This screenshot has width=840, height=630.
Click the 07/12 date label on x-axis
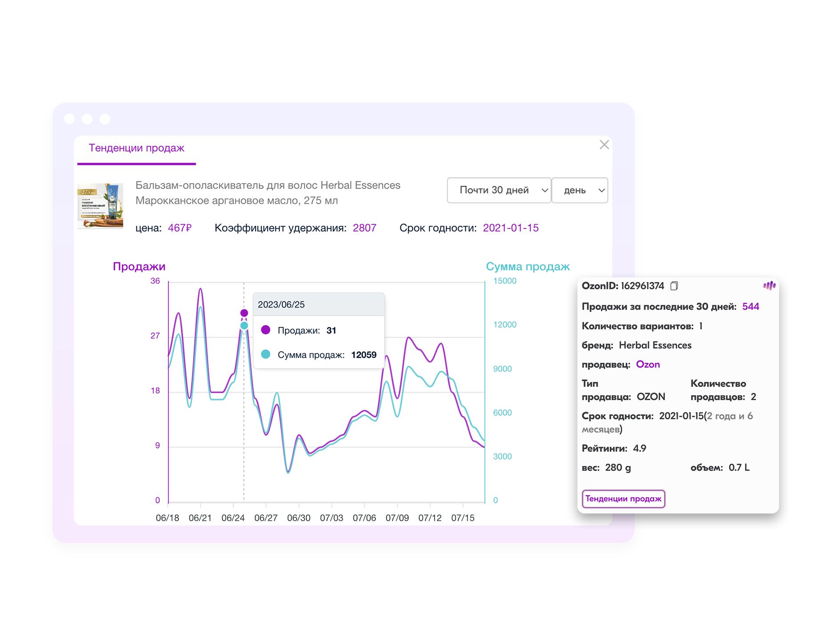point(430,518)
